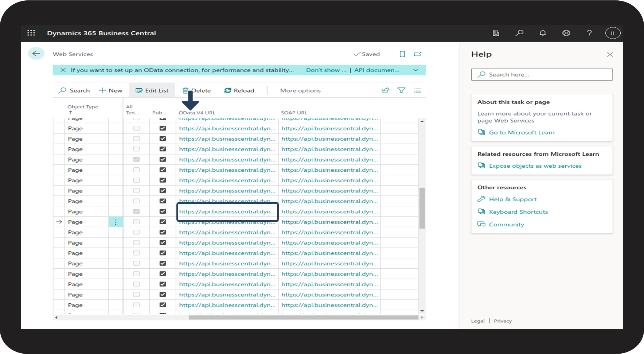Toggle the Published checkbox in the arrow-marked row
644x354 pixels.
[163, 222]
